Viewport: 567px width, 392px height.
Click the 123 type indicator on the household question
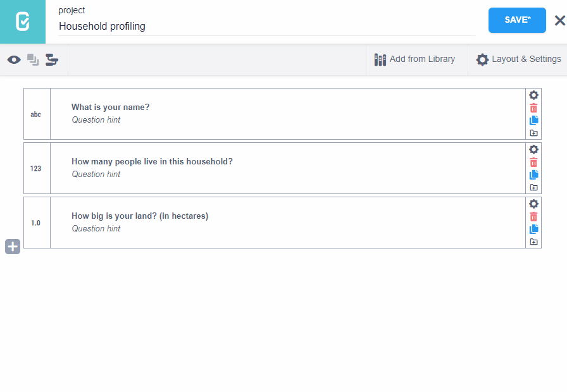tap(37, 168)
